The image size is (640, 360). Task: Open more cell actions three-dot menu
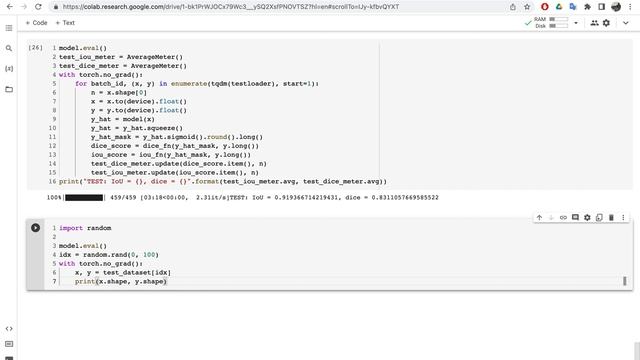(623, 218)
